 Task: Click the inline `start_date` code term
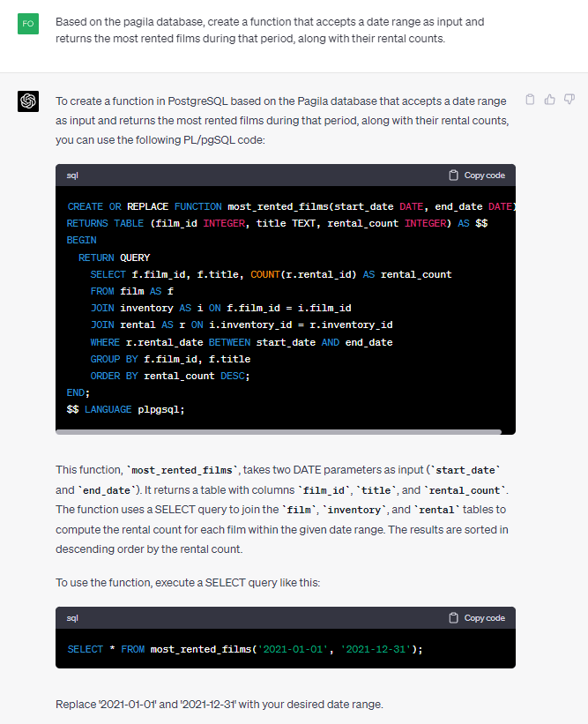[482, 471]
